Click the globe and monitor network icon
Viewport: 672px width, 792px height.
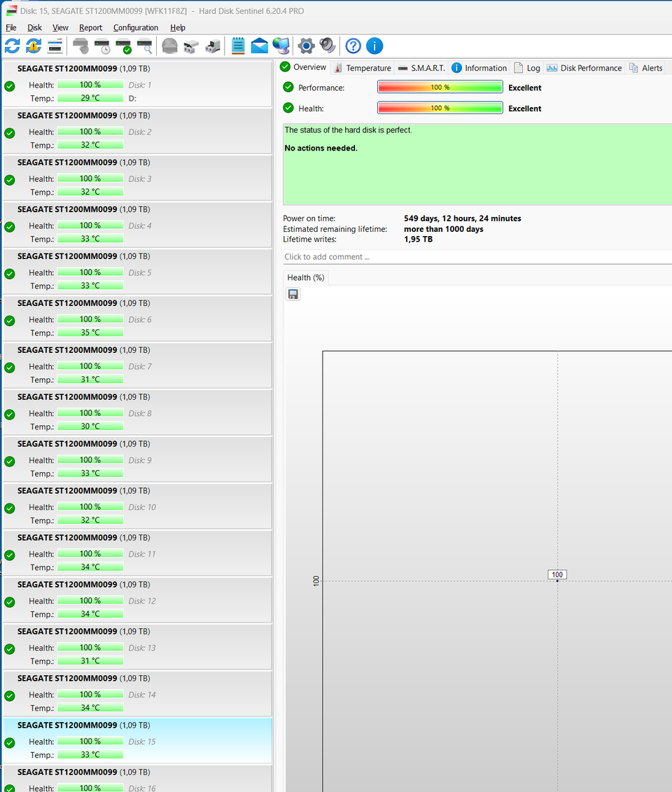tap(281, 46)
